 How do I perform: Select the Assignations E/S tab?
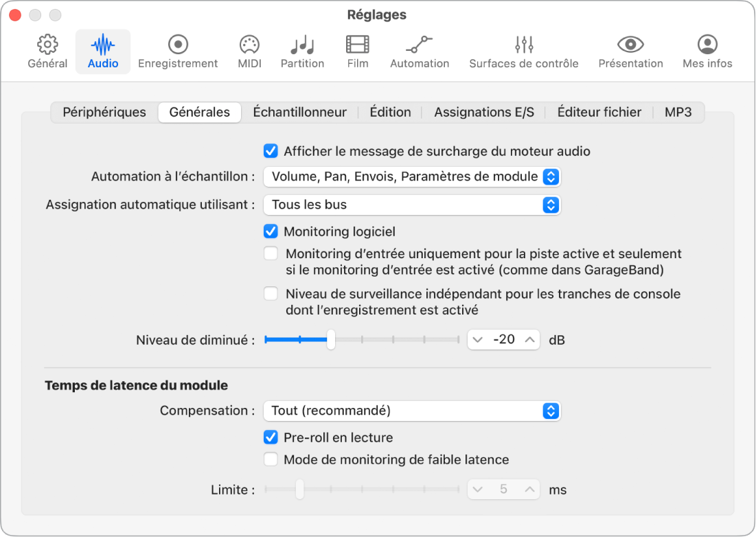coord(483,112)
